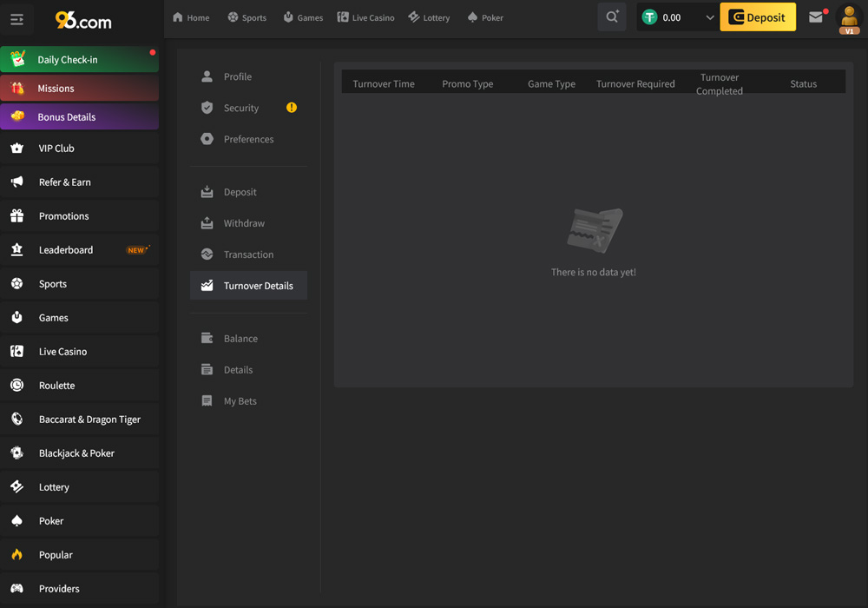Viewport: 868px width, 608px height.
Task: Click the VIP Club crown icon
Action: [16, 149]
